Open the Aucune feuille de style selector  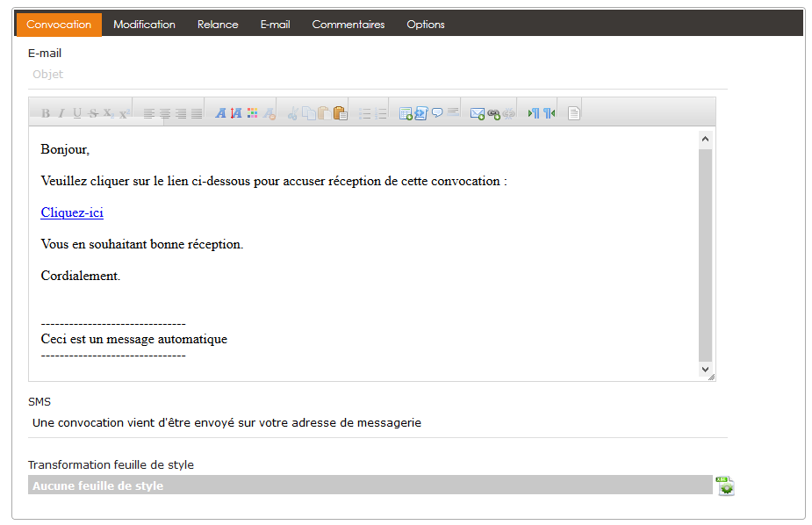370,485
